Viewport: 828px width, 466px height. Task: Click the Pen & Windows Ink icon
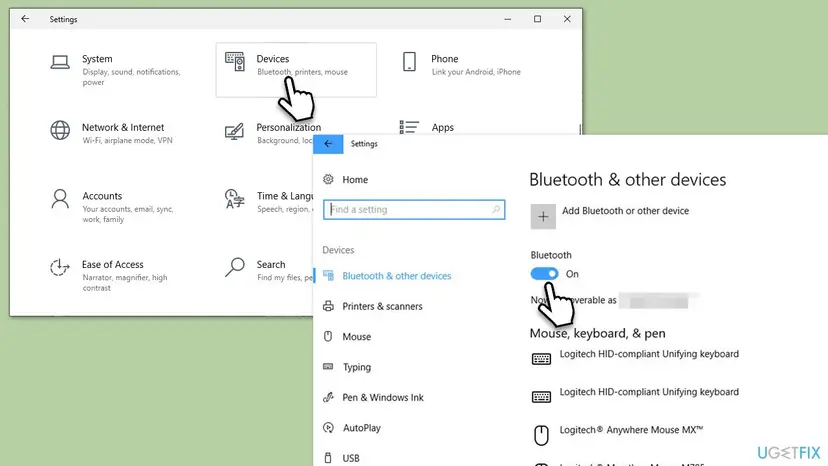pos(328,397)
